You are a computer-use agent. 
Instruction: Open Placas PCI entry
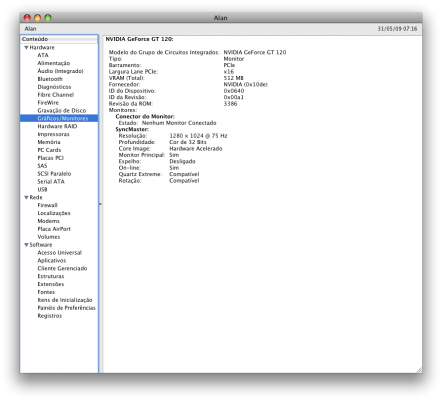coord(50,158)
